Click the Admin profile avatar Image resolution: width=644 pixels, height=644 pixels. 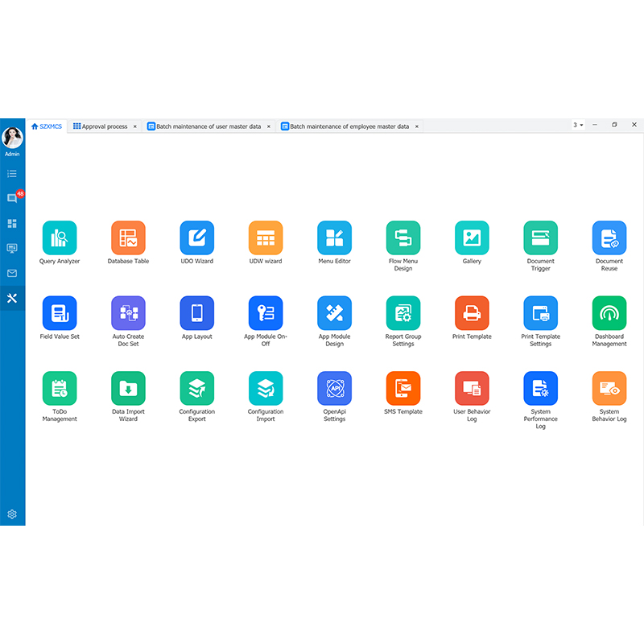(x=11, y=137)
